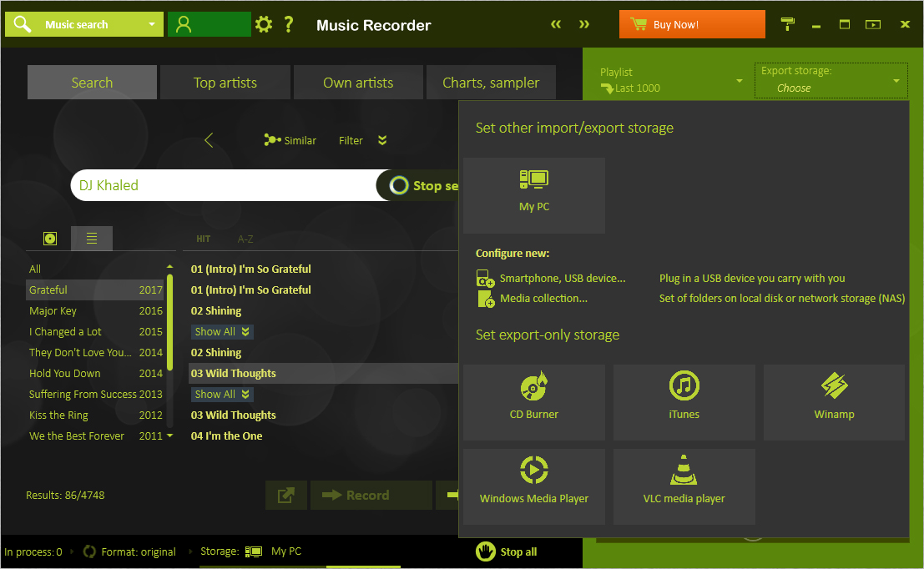Viewport: 924px width, 569px height.
Task: Select They Don't Love You album
Action: click(x=95, y=352)
